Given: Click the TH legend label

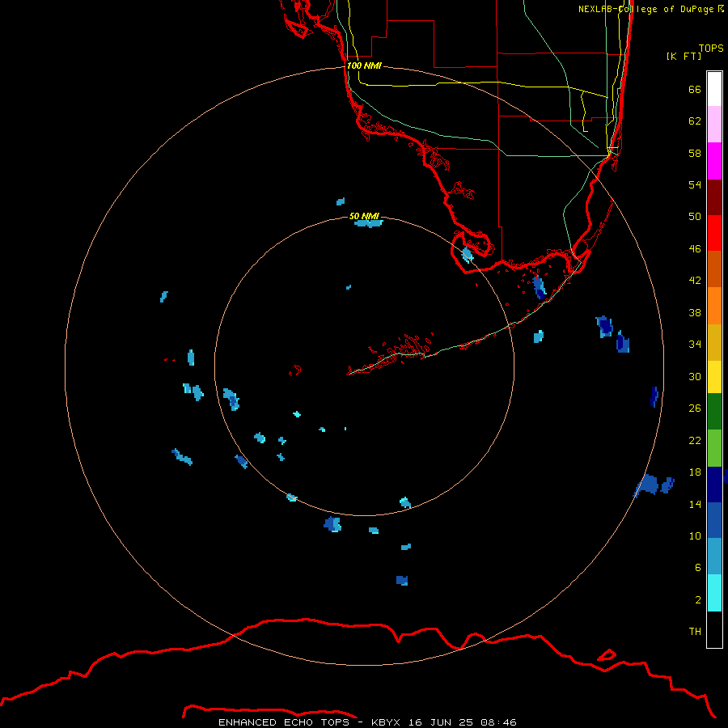Looking at the screenshot, I should click(x=695, y=631).
